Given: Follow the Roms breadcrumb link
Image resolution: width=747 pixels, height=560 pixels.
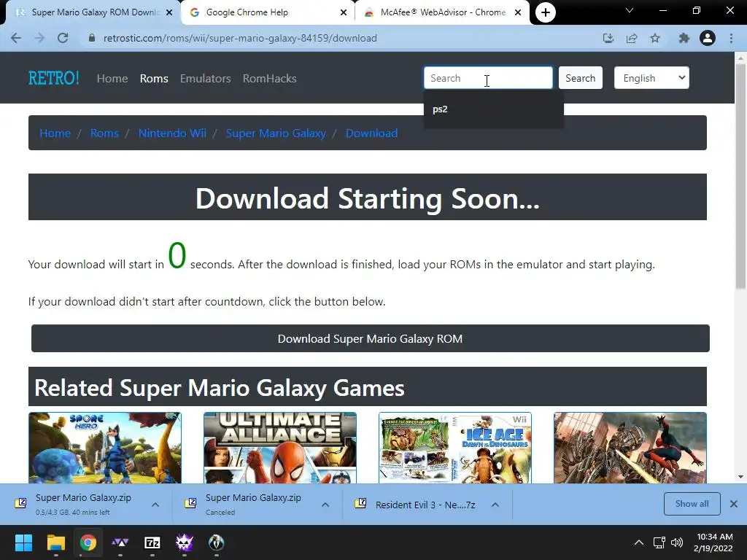Looking at the screenshot, I should (104, 133).
